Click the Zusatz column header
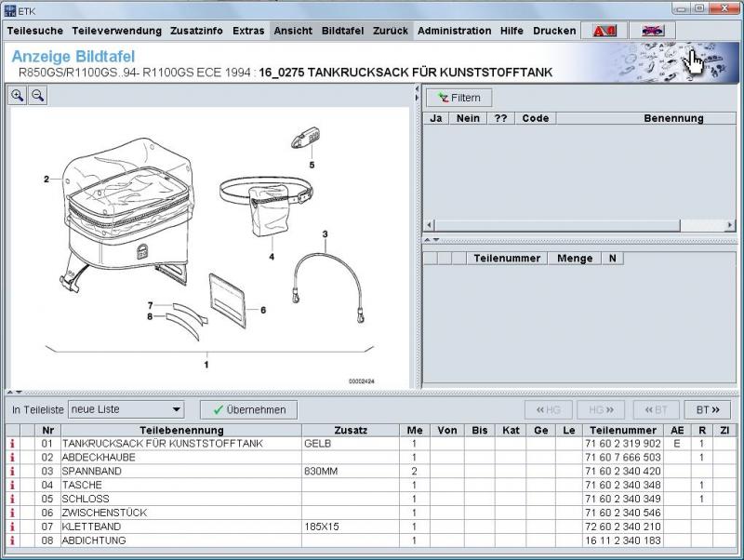Screen dimensions: 744x560 point(351,431)
